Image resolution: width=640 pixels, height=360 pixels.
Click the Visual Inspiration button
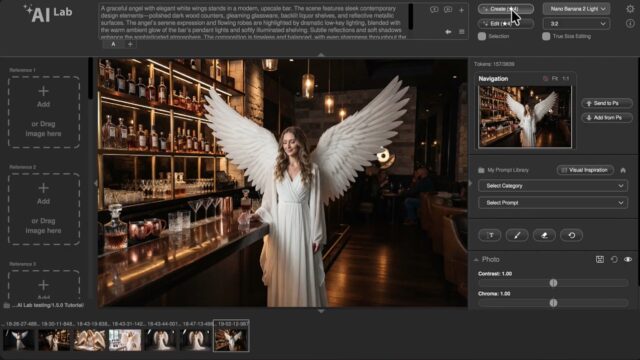(585, 170)
